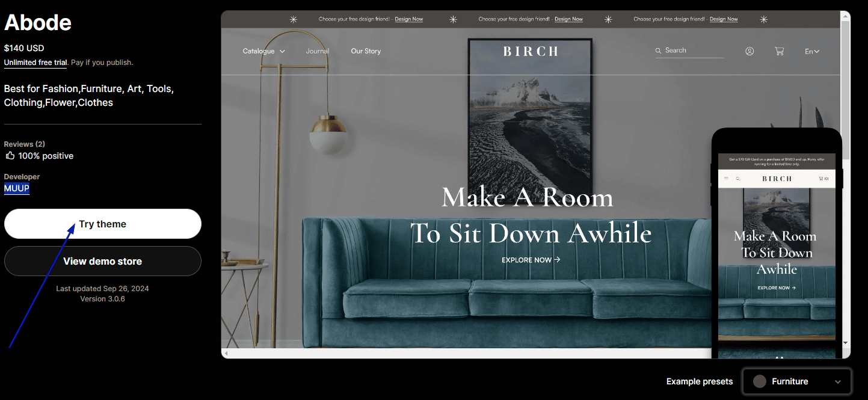Click the mobile preview hamburger menu icon

pyautogui.click(x=726, y=179)
